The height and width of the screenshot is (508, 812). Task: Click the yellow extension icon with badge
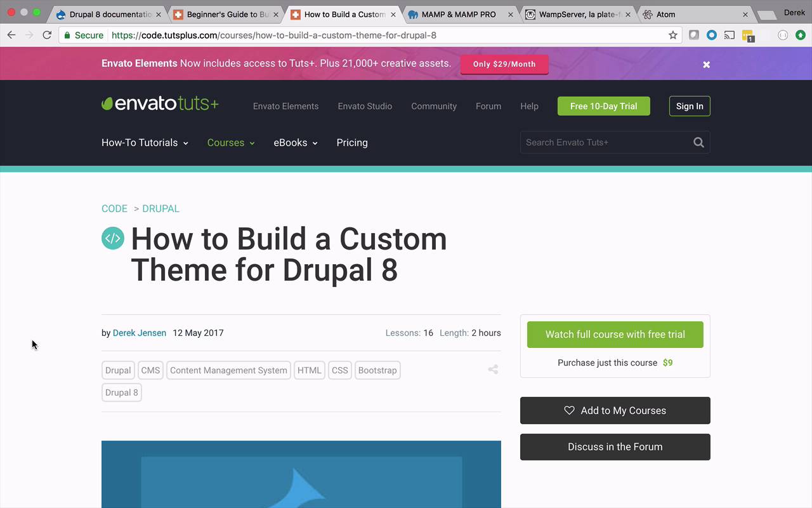(x=747, y=36)
